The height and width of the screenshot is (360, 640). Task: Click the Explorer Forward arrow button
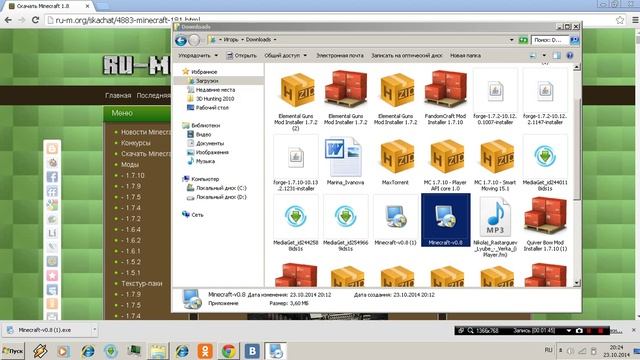pos(194,40)
